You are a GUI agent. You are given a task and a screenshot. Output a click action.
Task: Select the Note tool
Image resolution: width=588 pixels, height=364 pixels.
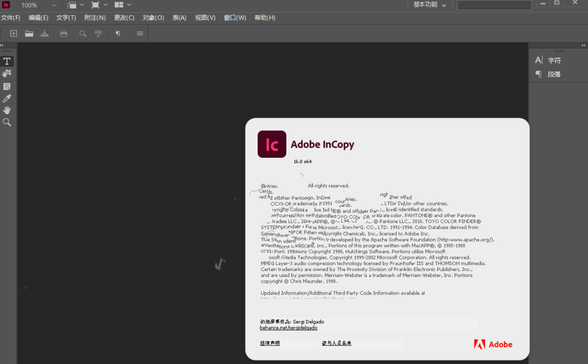(x=7, y=87)
